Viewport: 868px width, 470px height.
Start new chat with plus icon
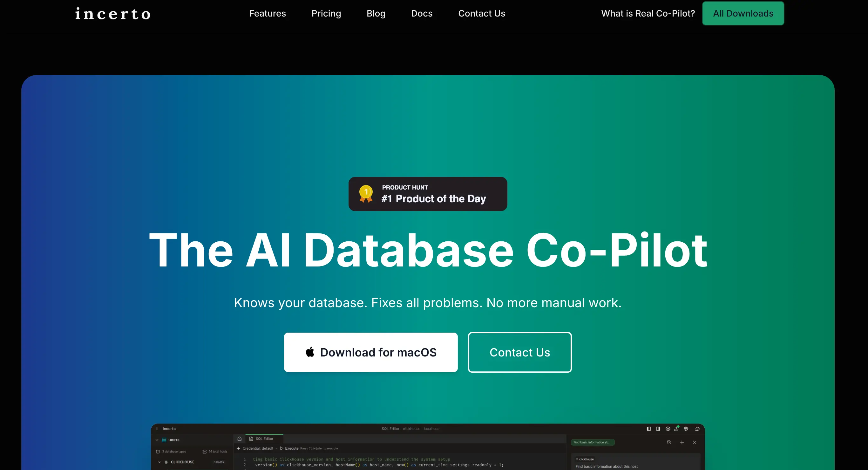[x=682, y=442]
